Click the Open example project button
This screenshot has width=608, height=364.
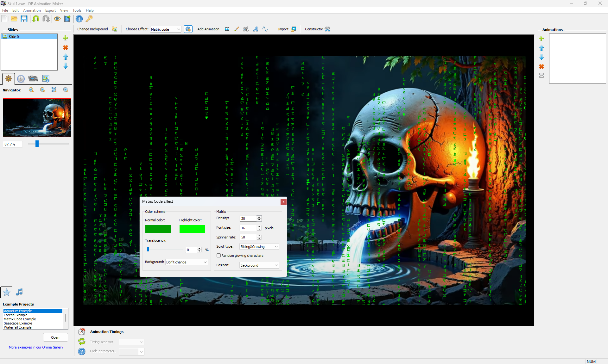(55, 337)
